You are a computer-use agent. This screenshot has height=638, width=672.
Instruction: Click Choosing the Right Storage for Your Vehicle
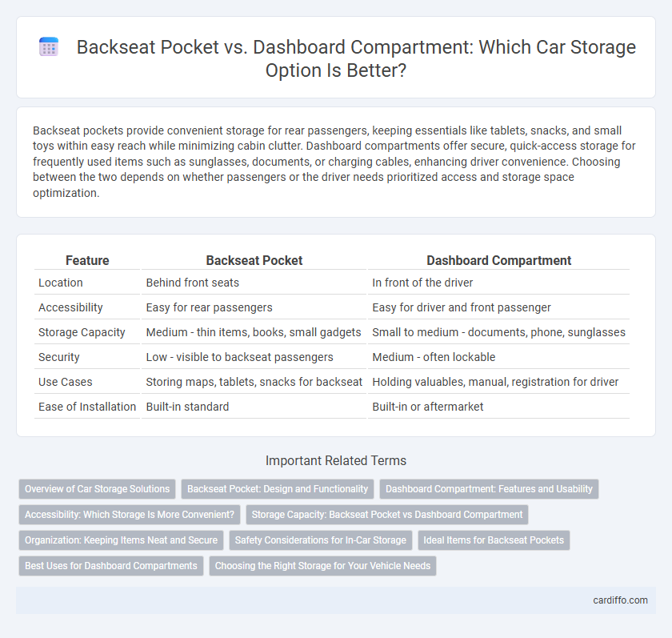click(x=322, y=566)
